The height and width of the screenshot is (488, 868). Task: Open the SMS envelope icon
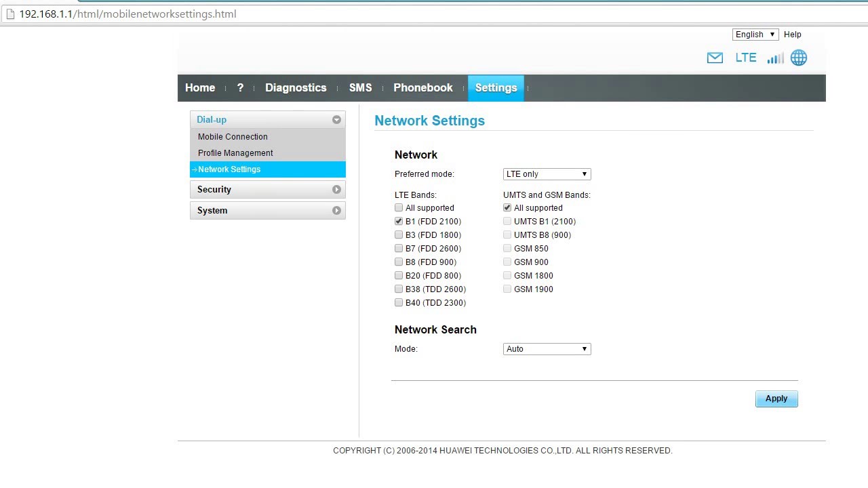[x=715, y=58]
